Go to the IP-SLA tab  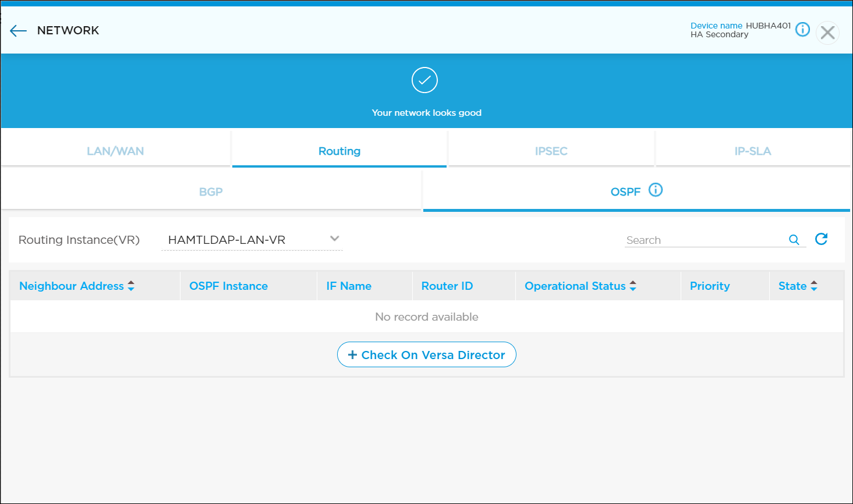pyautogui.click(x=752, y=151)
